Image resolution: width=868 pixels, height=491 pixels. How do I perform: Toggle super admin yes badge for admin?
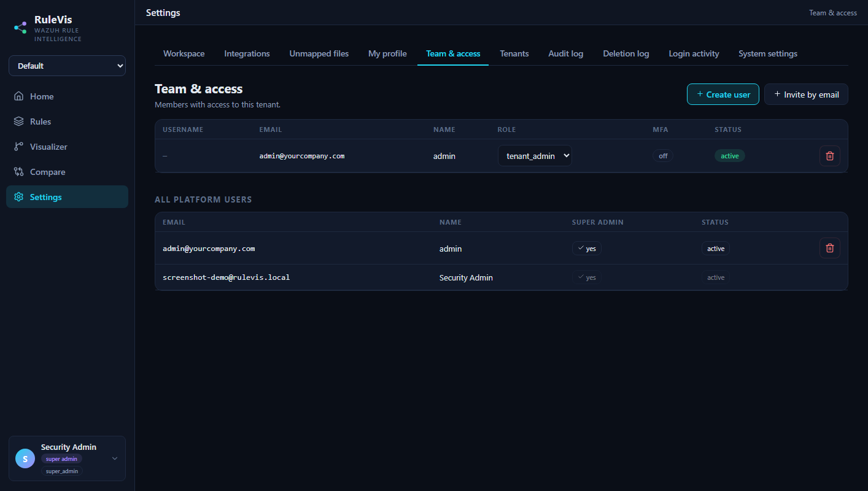(x=587, y=249)
